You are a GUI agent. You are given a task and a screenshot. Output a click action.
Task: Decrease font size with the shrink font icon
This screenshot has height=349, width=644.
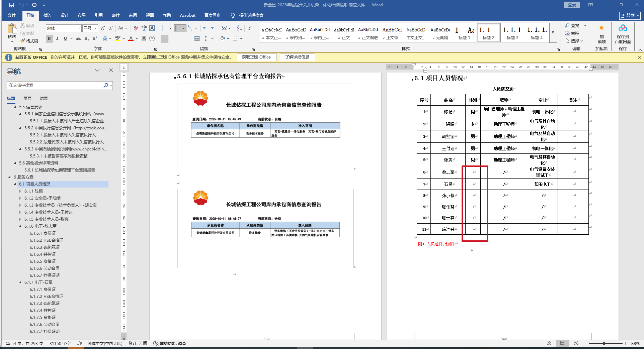tap(111, 28)
